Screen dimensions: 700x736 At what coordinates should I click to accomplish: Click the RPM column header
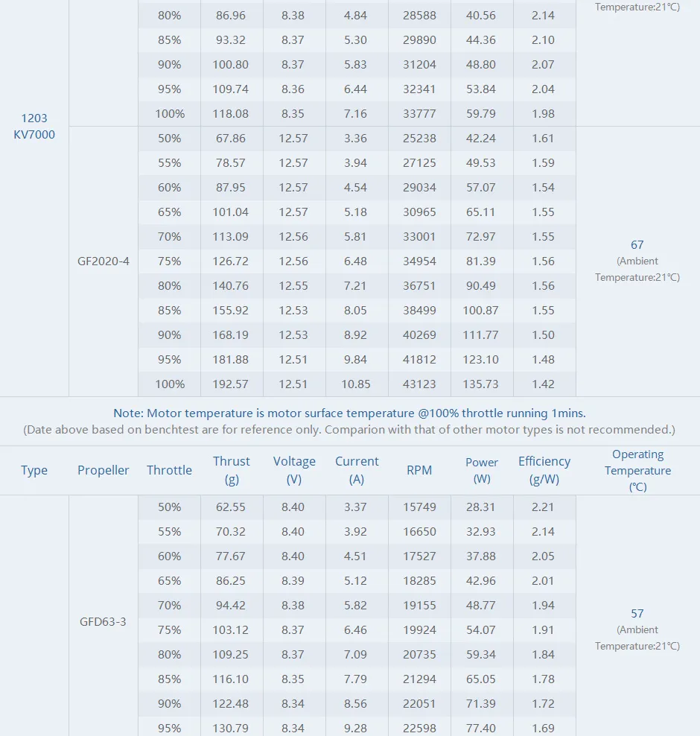point(419,470)
